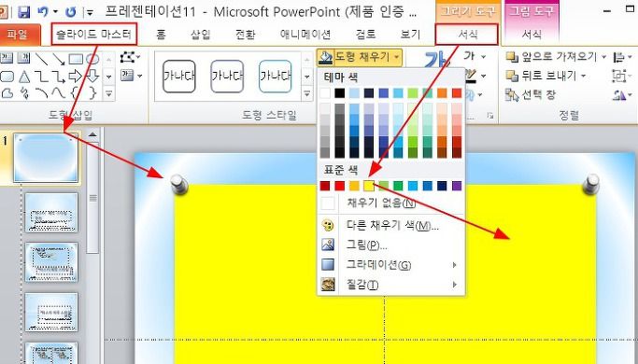Screen dimensions: 638x364
Task: Apply the third 가나다 shape style with aqua outline
Action: pos(276,77)
